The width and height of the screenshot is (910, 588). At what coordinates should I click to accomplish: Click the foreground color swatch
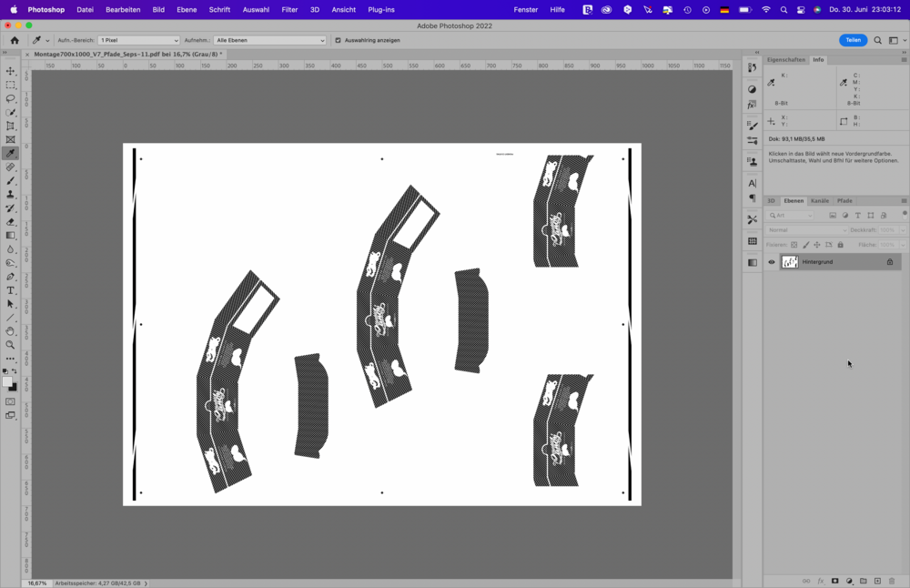(7, 382)
